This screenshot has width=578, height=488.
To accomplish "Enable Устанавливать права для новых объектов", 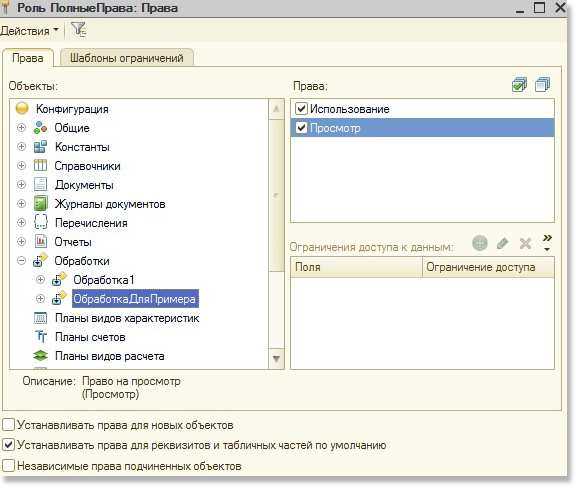I will pos(8,425).
